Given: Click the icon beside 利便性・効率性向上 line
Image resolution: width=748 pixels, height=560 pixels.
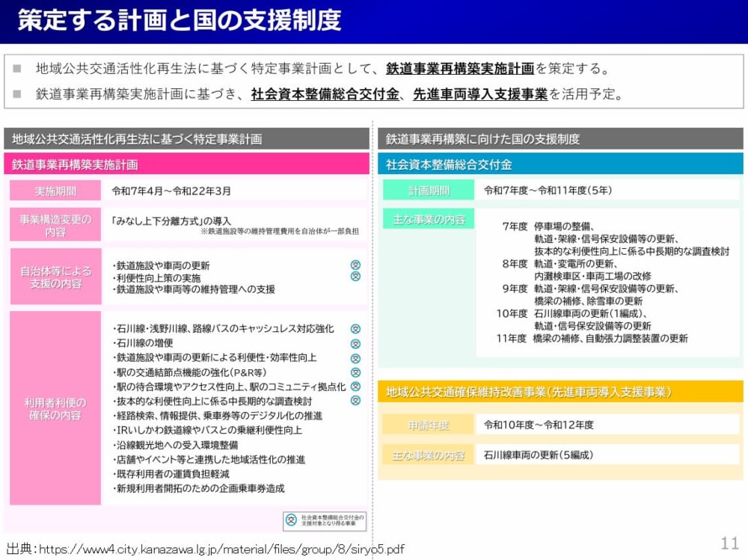Looking at the screenshot, I should [x=356, y=358].
